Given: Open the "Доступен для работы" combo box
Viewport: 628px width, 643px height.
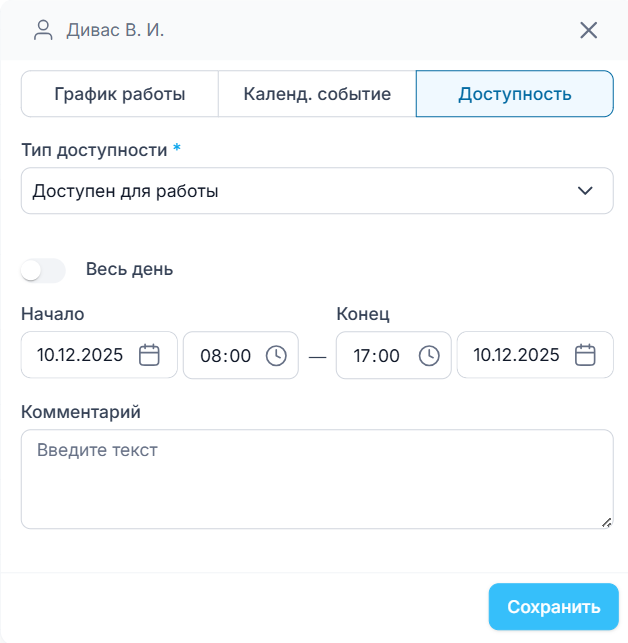Looking at the screenshot, I should (x=300, y=191).
